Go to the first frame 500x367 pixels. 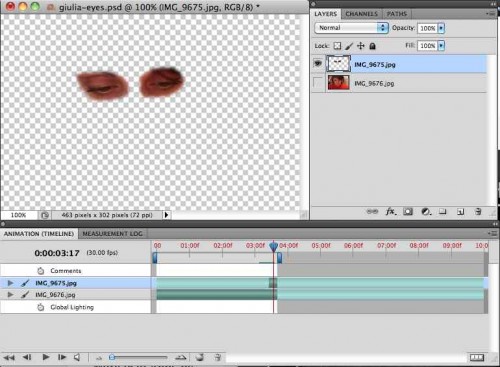point(9,357)
